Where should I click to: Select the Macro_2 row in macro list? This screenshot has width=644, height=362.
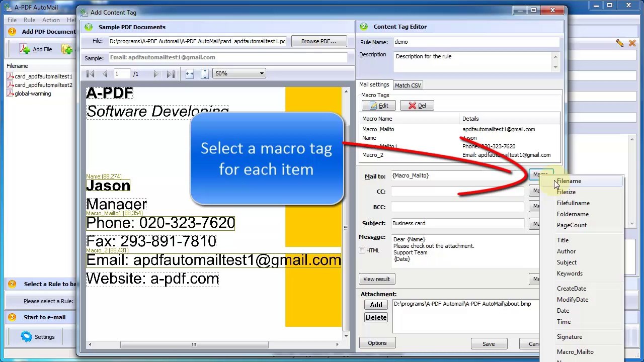pos(460,155)
